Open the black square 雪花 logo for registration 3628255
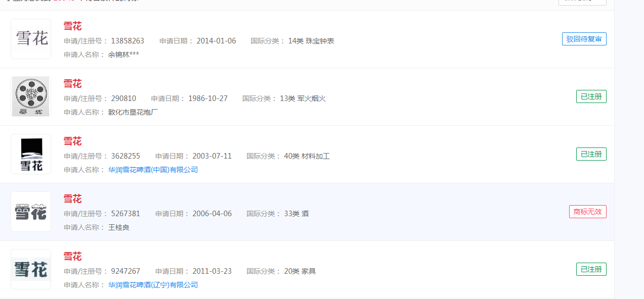Viewport: 644px width, 299px height. 31,154
